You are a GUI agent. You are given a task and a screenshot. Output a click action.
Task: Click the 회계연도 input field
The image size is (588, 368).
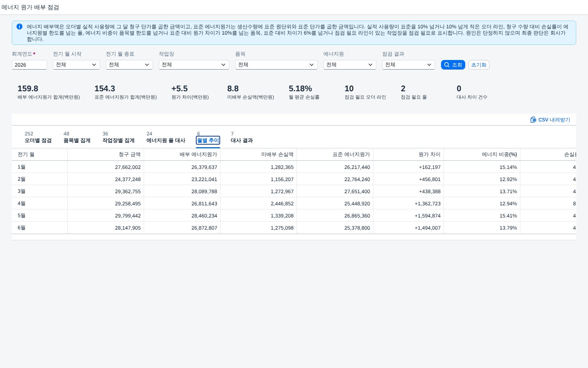[x=29, y=65]
